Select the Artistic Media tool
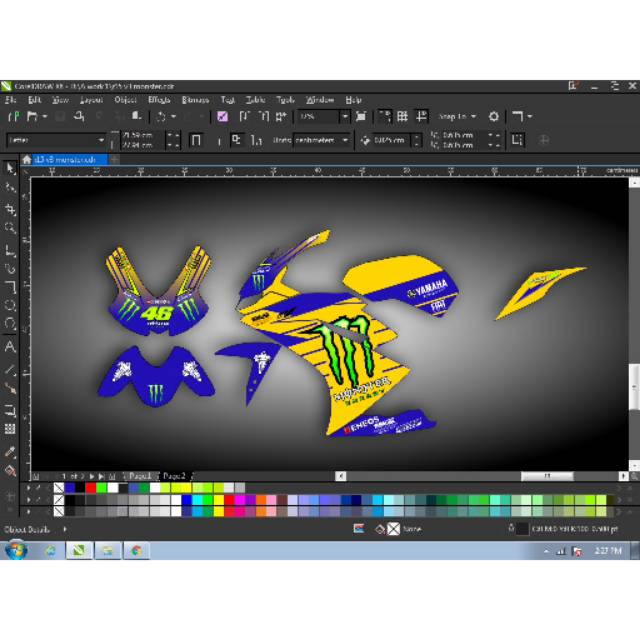This screenshot has width=640, height=640. 10,268
